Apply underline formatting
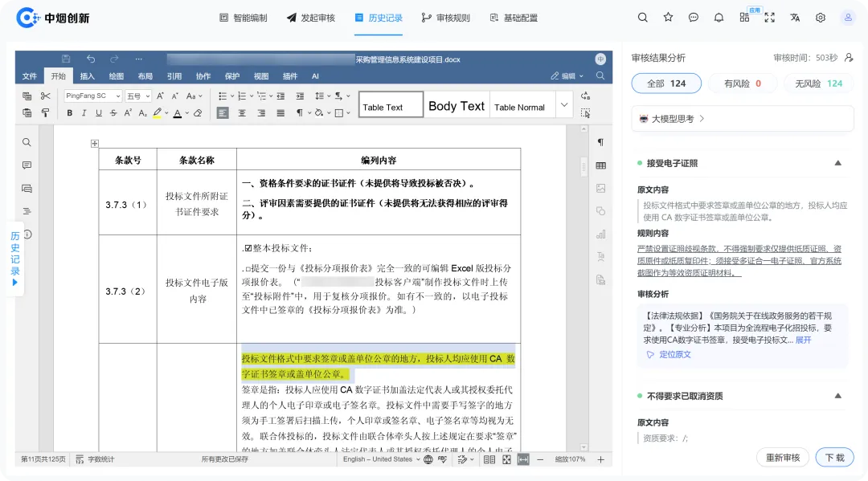The image size is (868, 481). coord(99,112)
